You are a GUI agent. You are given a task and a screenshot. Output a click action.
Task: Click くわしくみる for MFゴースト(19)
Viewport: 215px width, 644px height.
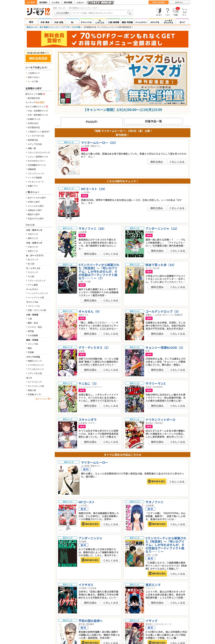pyautogui.click(x=177, y=208)
